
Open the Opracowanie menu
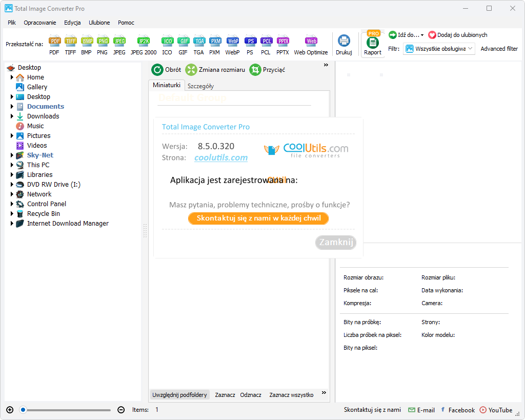click(40, 23)
